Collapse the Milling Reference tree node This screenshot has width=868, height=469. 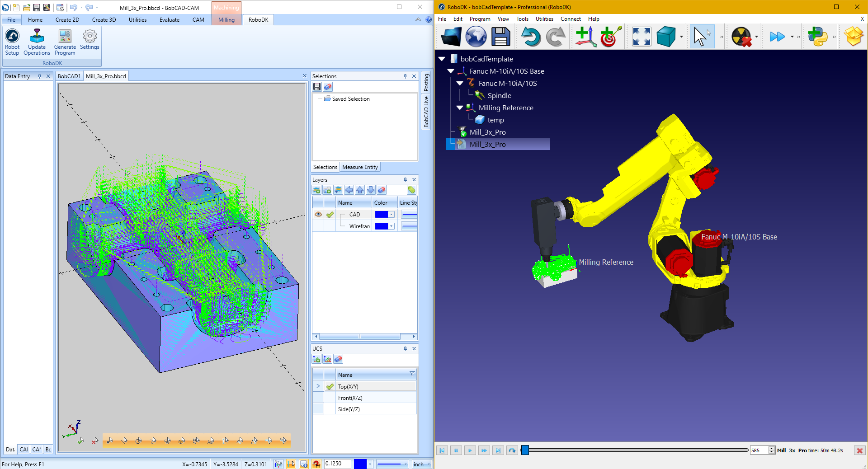460,108
